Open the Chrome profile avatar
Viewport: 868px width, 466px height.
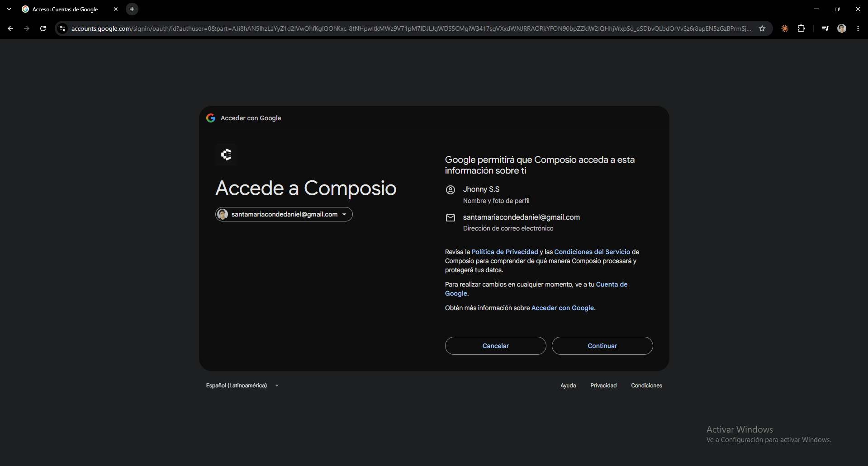(842, 28)
